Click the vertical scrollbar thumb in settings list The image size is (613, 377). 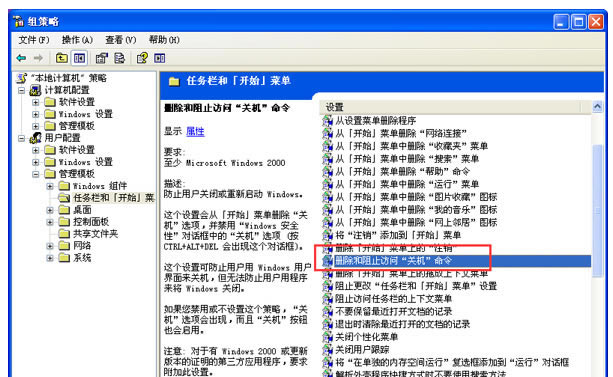point(597,211)
